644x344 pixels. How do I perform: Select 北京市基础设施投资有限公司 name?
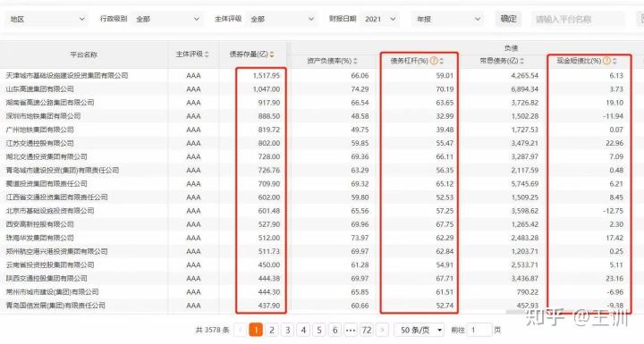50,211
